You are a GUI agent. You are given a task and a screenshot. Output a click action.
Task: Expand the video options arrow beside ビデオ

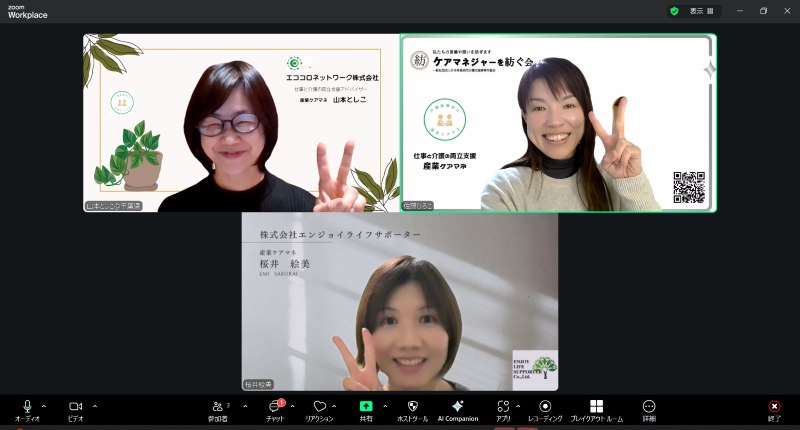tap(95, 406)
